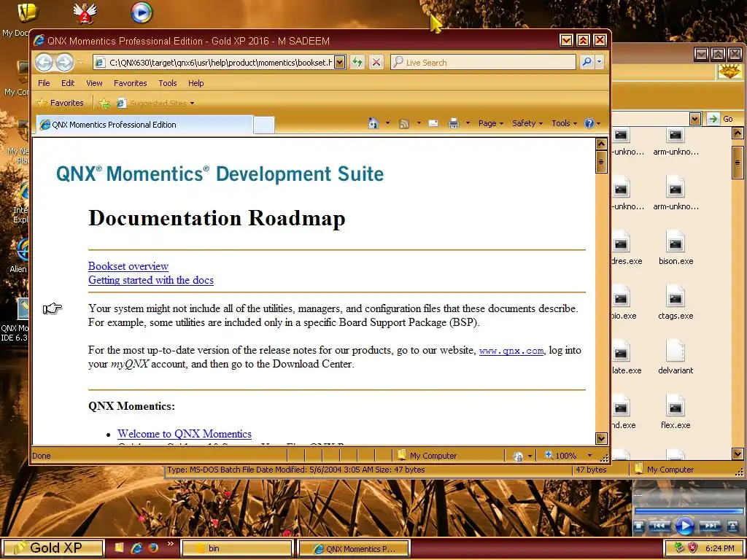Click the Go button in bin window
The image size is (747, 560).
click(x=720, y=119)
